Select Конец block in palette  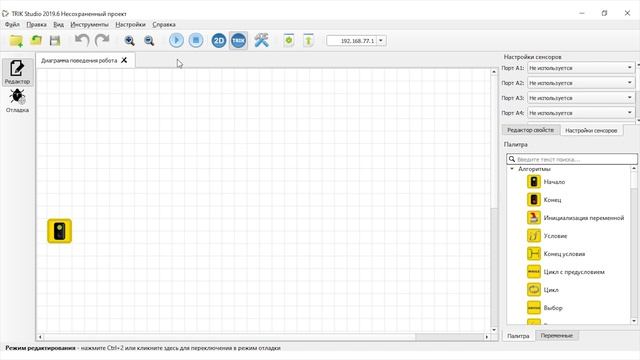click(x=544, y=200)
